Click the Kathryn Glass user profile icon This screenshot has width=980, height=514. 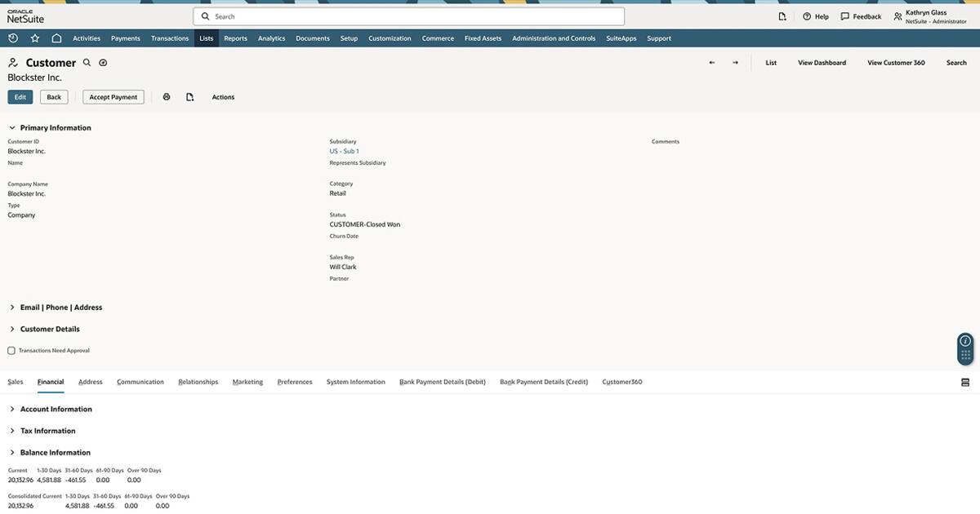[896, 16]
